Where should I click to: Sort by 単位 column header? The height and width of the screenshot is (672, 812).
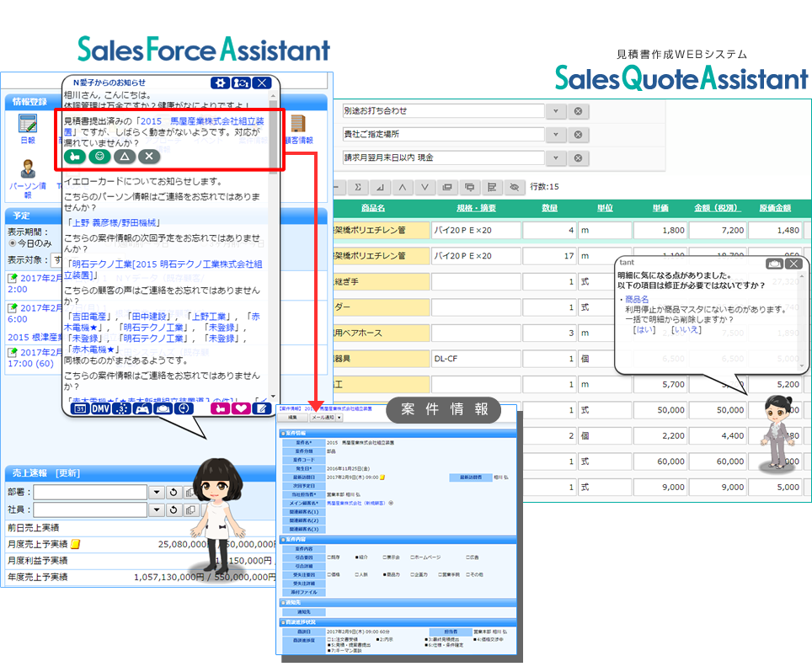pos(605,208)
